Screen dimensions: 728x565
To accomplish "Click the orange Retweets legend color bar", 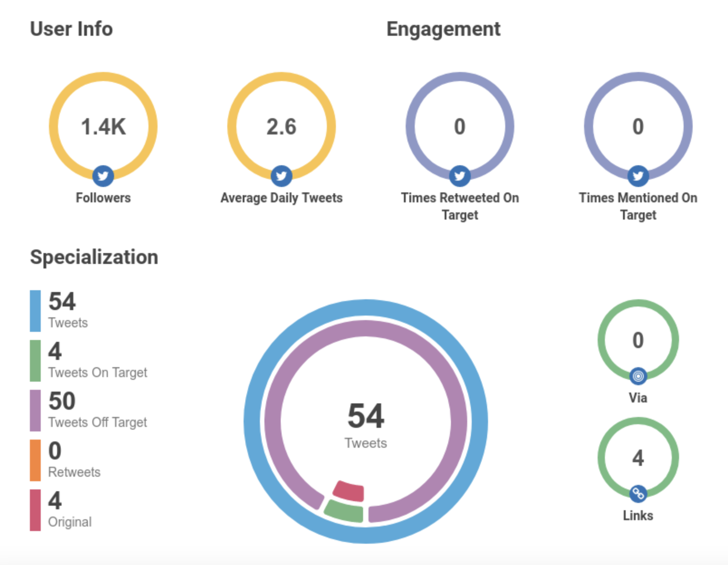I will [x=35, y=460].
